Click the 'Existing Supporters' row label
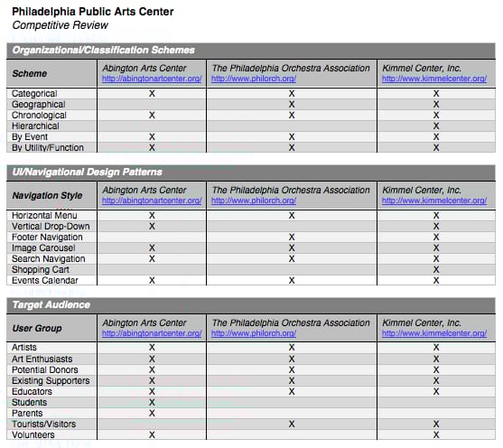The height and width of the screenshot is (448, 503). (x=51, y=381)
